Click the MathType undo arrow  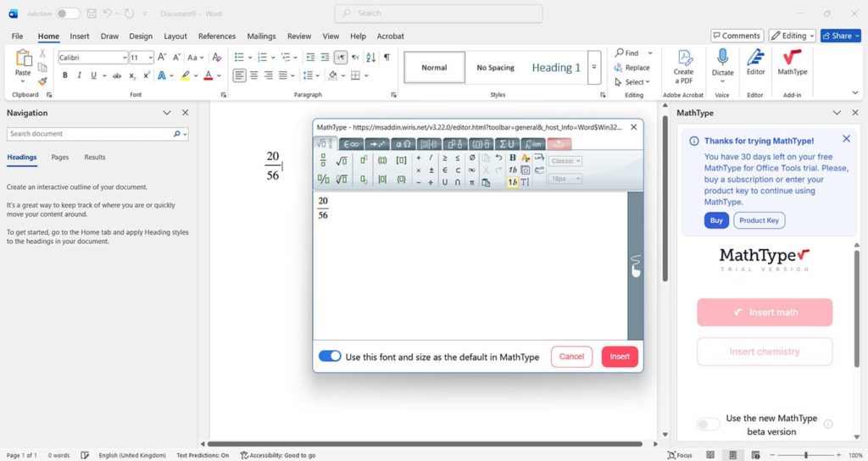pyautogui.click(x=498, y=158)
